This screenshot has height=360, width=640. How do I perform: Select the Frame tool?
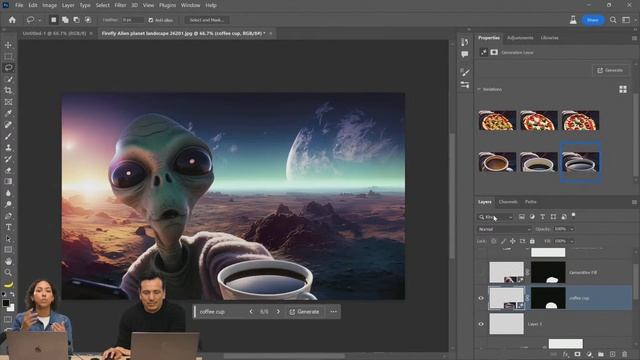point(8,102)
